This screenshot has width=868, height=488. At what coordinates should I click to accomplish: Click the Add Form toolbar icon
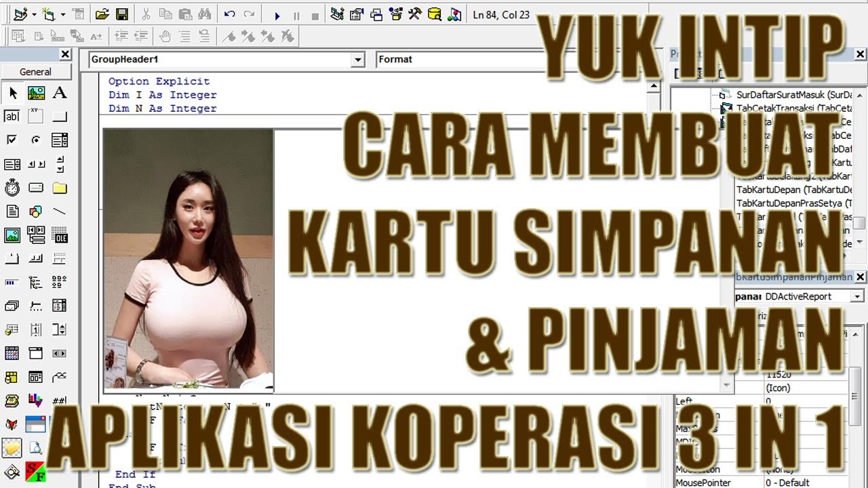click(x=50, y=14)
